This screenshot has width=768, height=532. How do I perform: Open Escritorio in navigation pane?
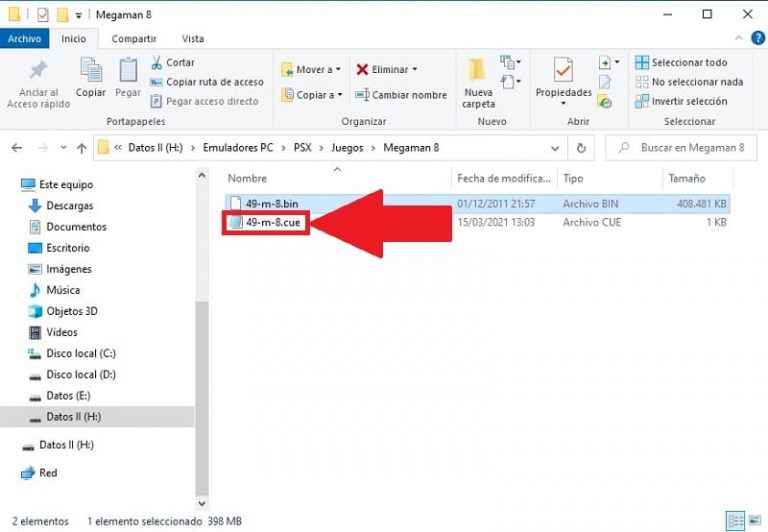coord(59,248)
